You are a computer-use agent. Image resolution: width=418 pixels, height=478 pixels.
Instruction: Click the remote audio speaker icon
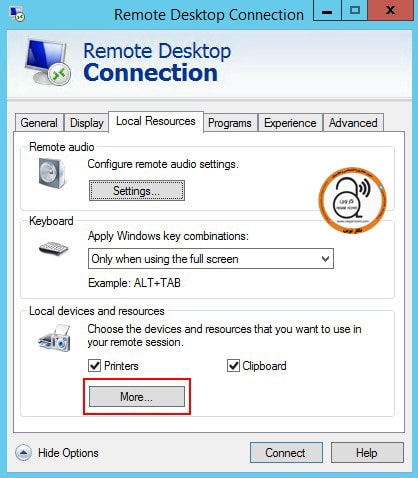tap(52, 173)
